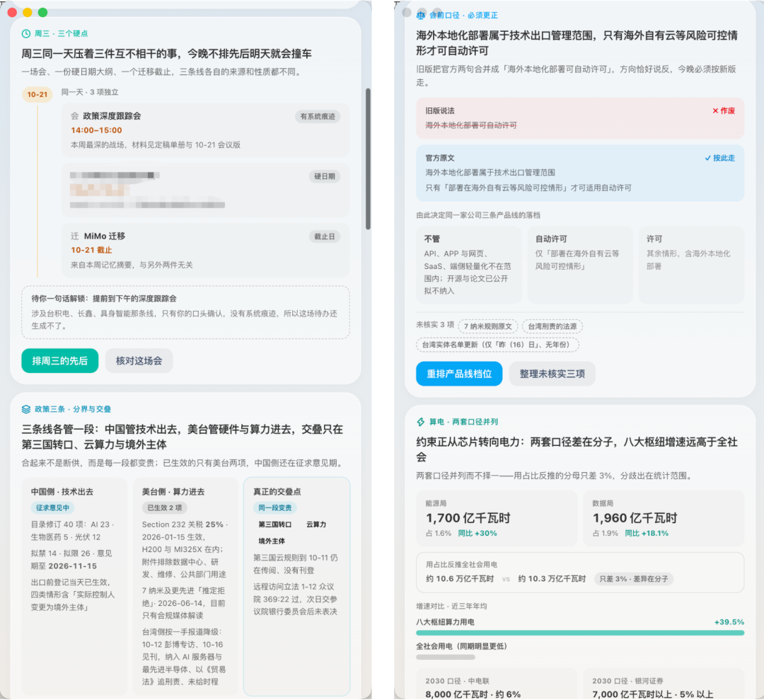Click the 待你一句话解锁 dashed note box
The height and width of the screenshot is (700, 764).
pos(185,312)
